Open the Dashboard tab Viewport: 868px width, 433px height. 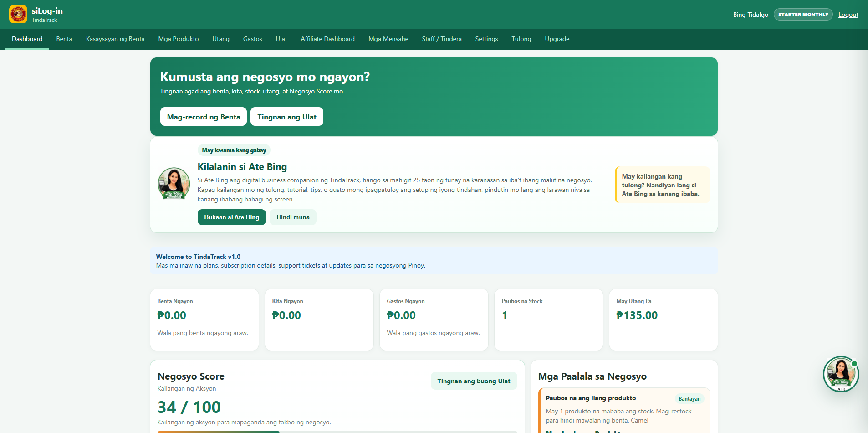pyautogui.click(x=27, y=39)
